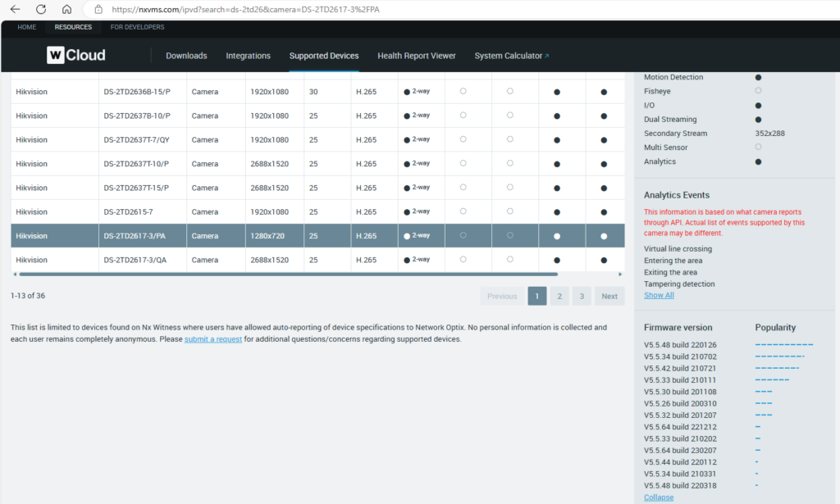
Task: Select the DS-2TD2615-7 row
Action: (x=317, y=212)
